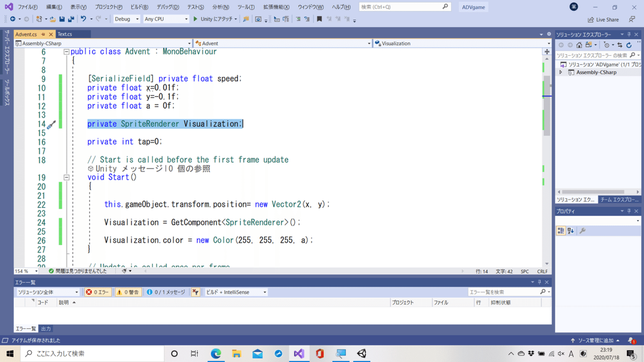Open the user account avatar icon
The image size is (644, 362).
pyautogui.click(x=574, y=7)
